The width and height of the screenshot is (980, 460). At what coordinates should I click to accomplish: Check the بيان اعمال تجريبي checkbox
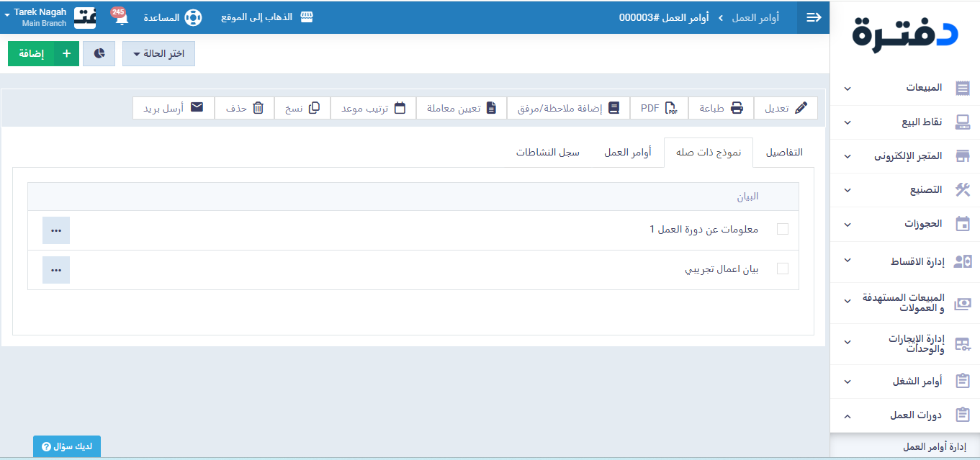coord(783,269)
